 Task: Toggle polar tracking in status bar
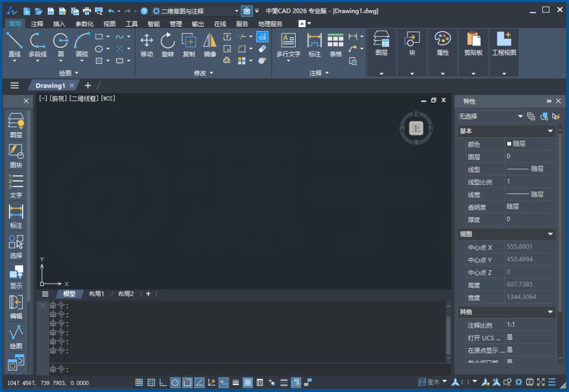pyautogui.click(x=175, y=382)
